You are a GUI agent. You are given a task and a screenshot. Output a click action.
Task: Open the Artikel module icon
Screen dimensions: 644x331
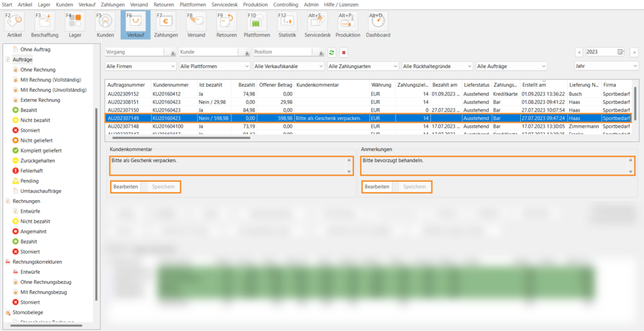[14, 22]
